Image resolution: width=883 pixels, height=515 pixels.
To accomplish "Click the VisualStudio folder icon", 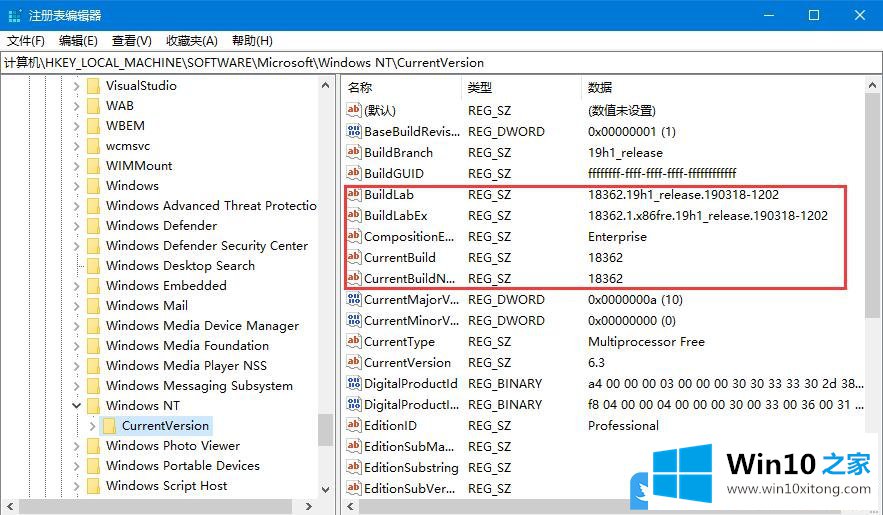I will (x=93, y=86).
